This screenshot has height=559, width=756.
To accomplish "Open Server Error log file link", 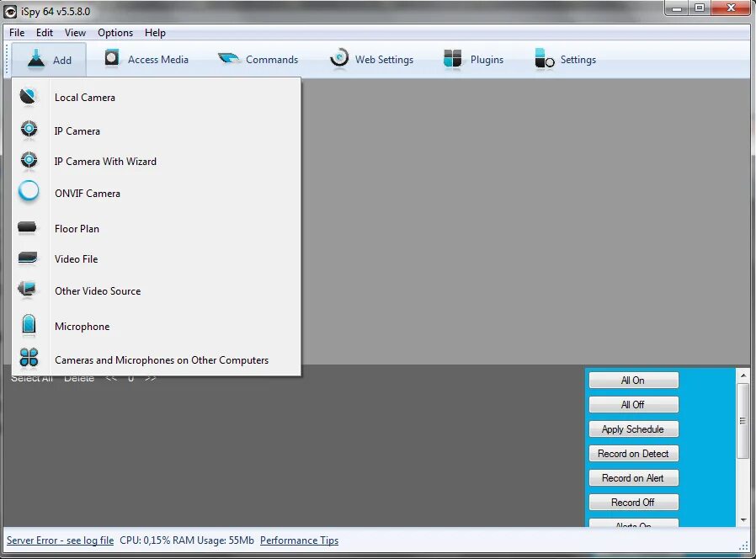I will click(61, 540).
